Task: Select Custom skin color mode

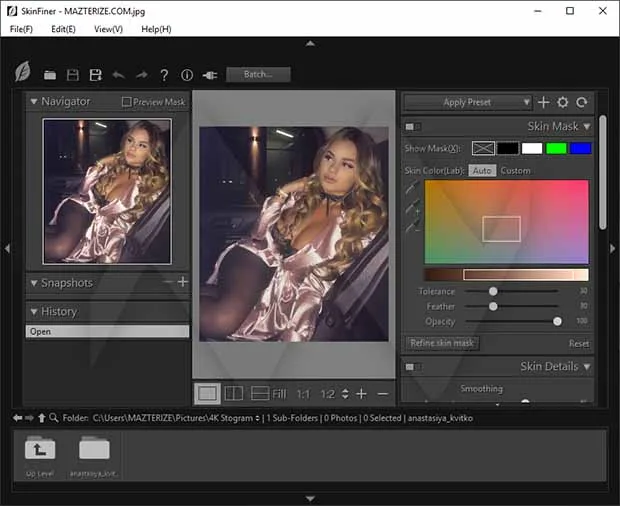Action: [516, 171]
